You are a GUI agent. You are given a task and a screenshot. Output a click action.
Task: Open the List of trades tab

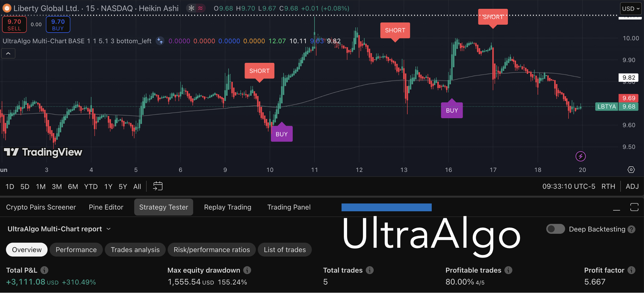285,250
